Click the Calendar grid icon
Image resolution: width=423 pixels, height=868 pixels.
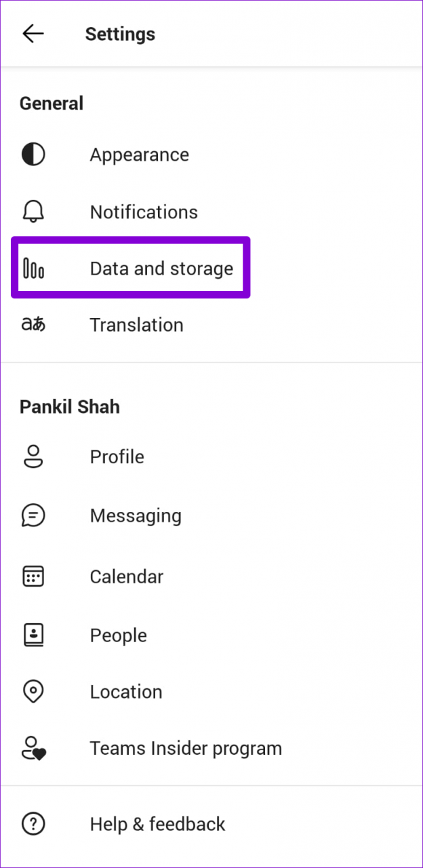33,576
